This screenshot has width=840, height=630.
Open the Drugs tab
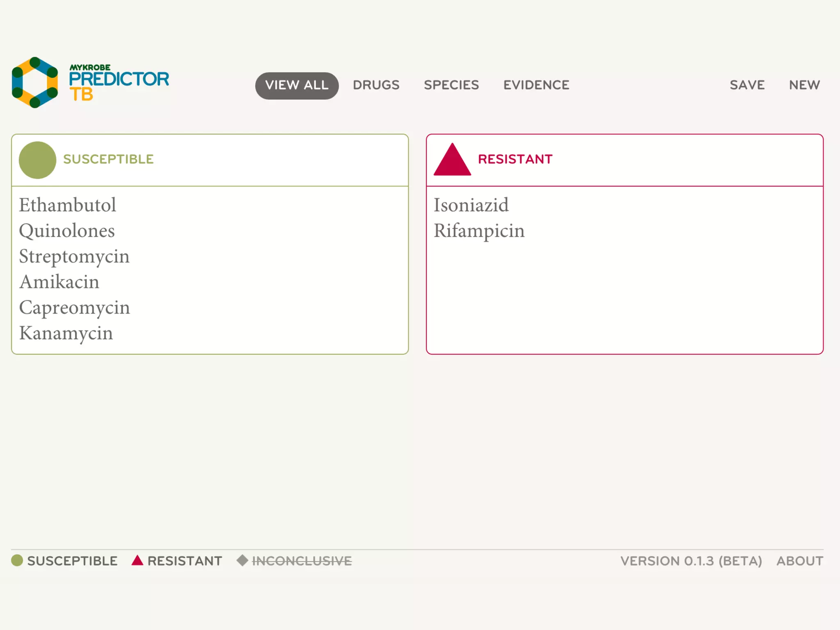(376, 85)
